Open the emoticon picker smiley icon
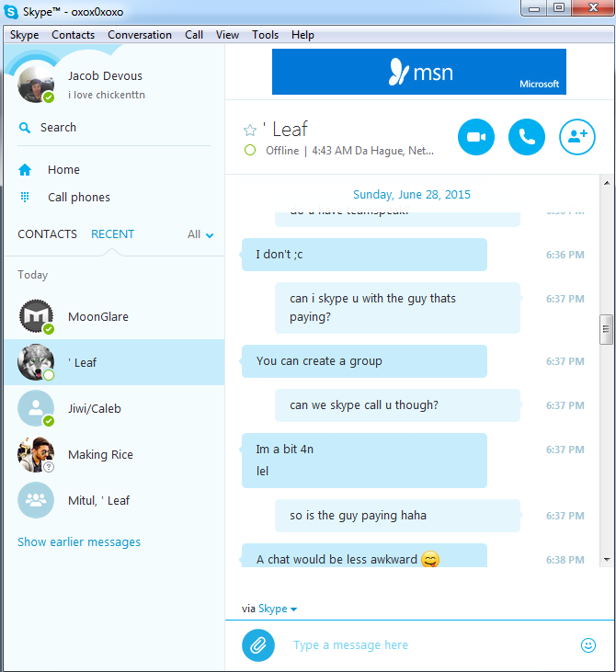This screenshot has height=672, width=616. tap(588, 645)
